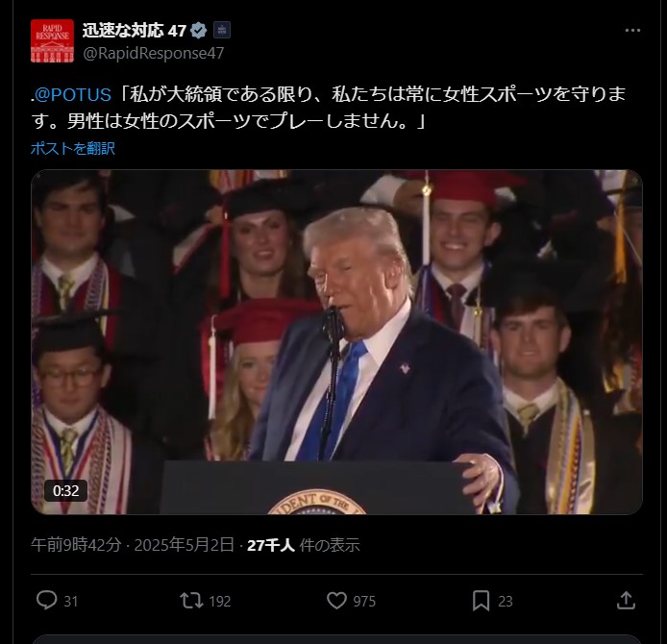Open the three-dot more options menu
This screenshot has width=667, height=644.
[632, 30]
